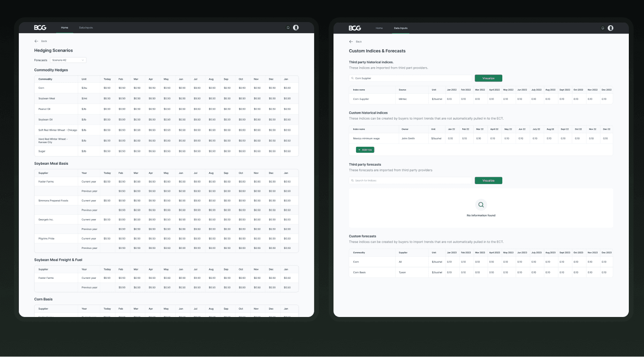Viewport: 644px width, 357px height.
Task: Click Pilgrims Pride supplier
Action: coord(47,238)
